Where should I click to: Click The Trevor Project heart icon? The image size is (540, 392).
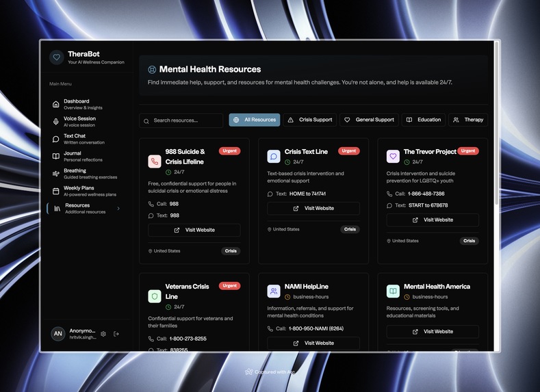click(393, 156)
